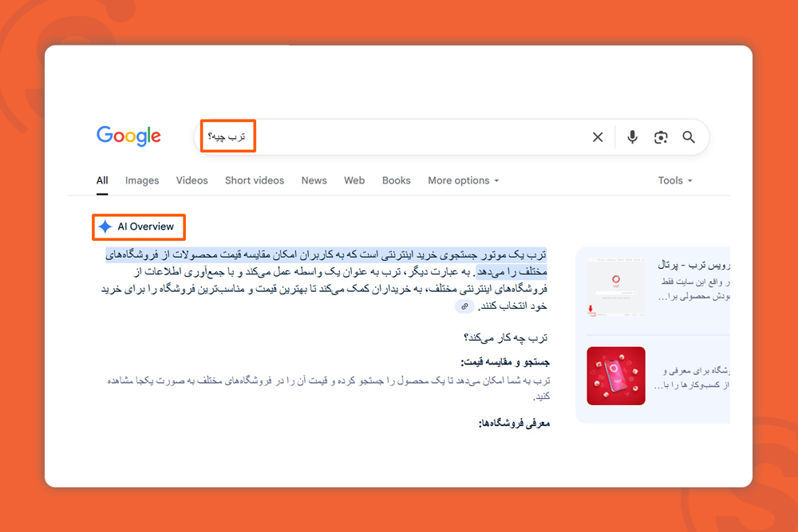Screen dimensions: 798x532
Task: Open the Short videos tab
Action: point(255,180)
